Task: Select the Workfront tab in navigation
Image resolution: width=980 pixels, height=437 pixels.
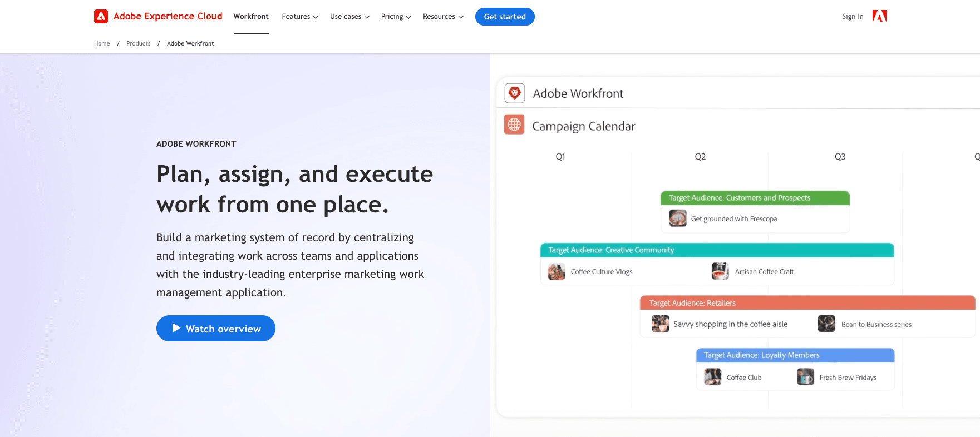Action: (251, 17)
